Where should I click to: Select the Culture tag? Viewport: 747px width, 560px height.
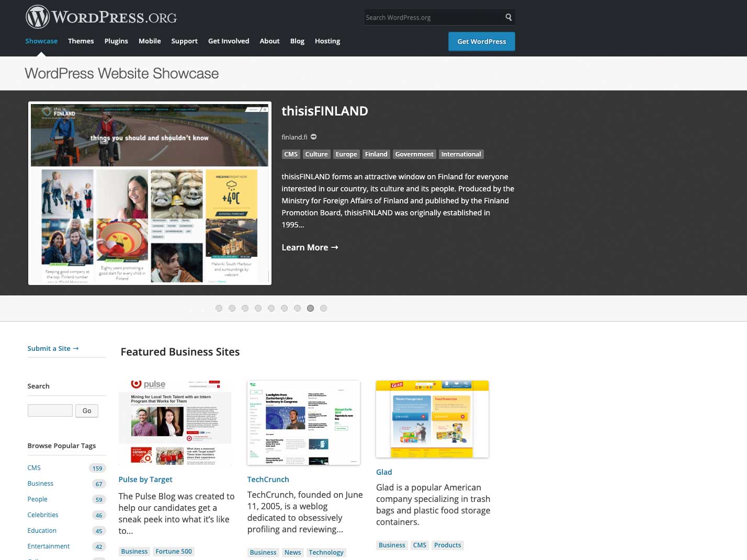[x=316, y=154]
